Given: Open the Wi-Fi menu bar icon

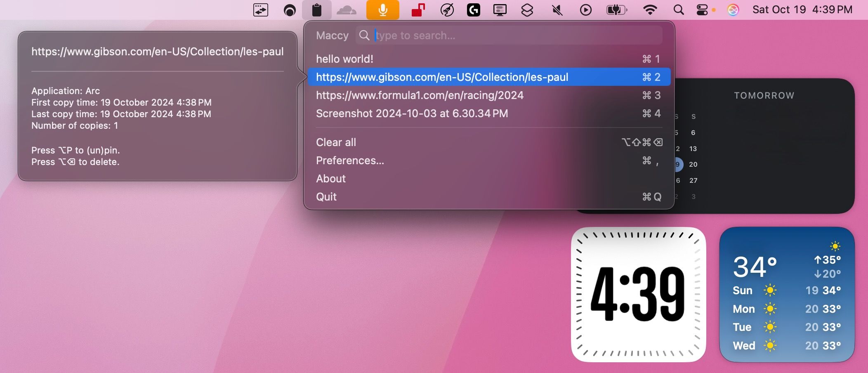Looking at the screenshot, I should pyautogui.click(x=650, y=10).
